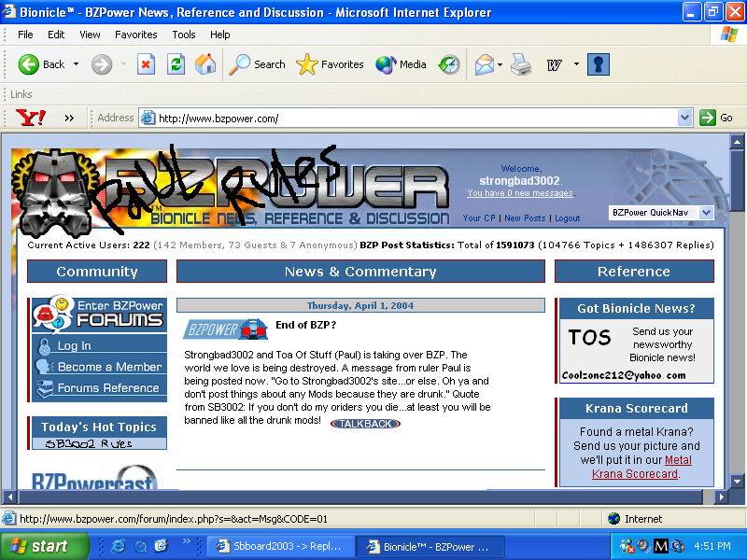Viewport: 747px width, 560px height.
Task: Print the page with printer icon
Action: pos(521,64)
